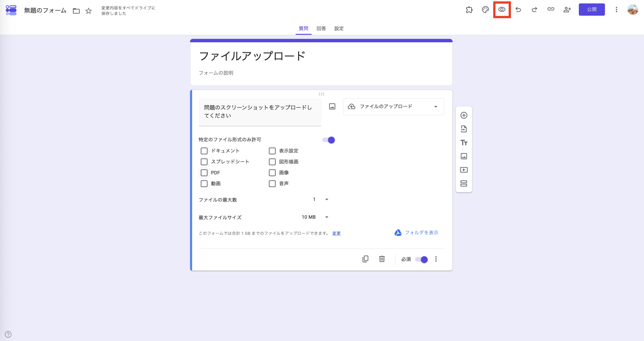The image size is (644, 341).
Task: Switch to the 質問 tab
Action: pyautogui.click(x=303, y=28)
